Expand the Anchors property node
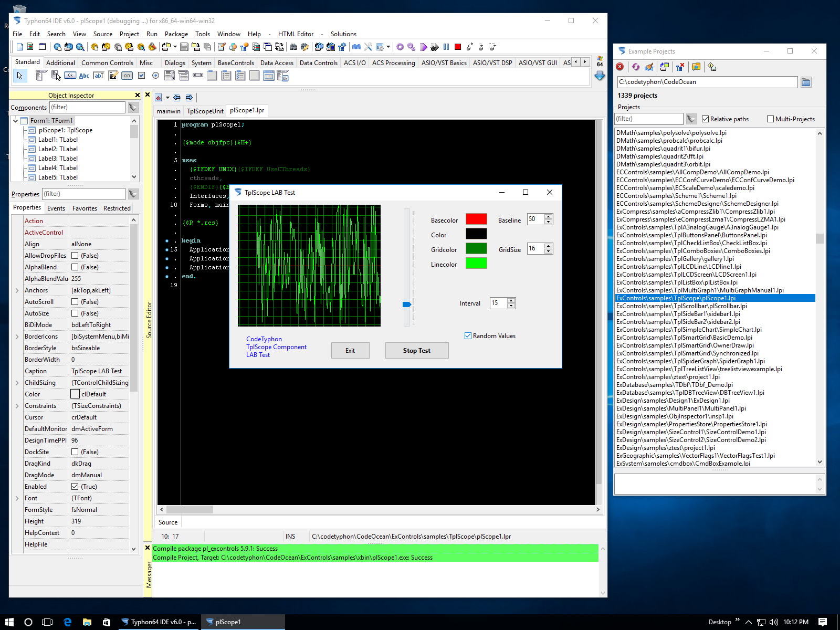 [x=17, y=290]
